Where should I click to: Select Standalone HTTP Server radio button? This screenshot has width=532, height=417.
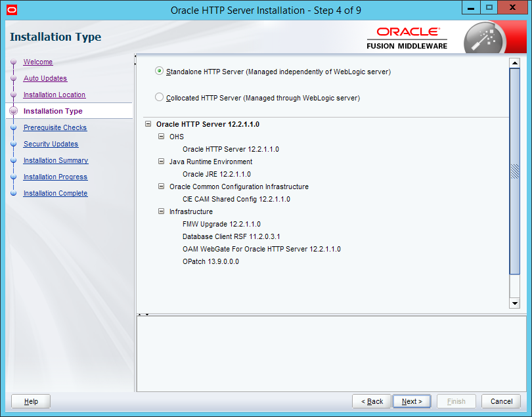[159, 71]
